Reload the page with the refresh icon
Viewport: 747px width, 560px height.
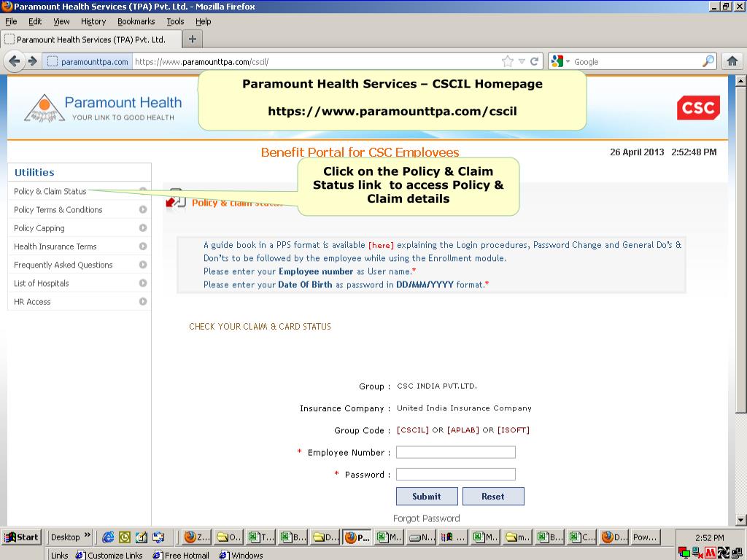coord(535,61)
